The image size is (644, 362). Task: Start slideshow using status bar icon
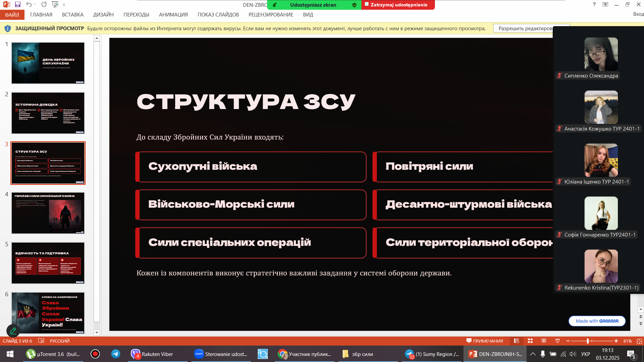[557, 341]
